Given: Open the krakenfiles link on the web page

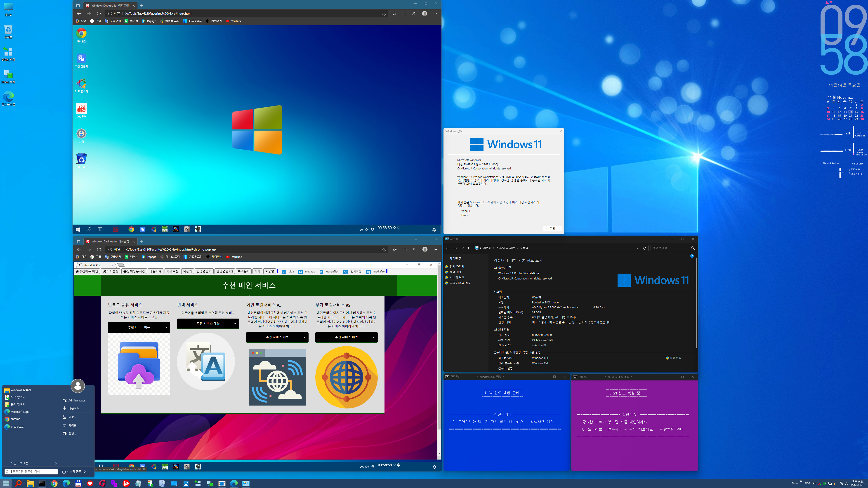Looking at the screenshot, I should pos(329,271).
